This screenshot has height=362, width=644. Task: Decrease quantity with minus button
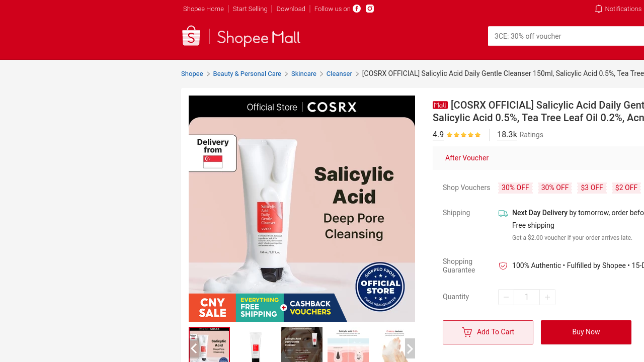point(506,297)
